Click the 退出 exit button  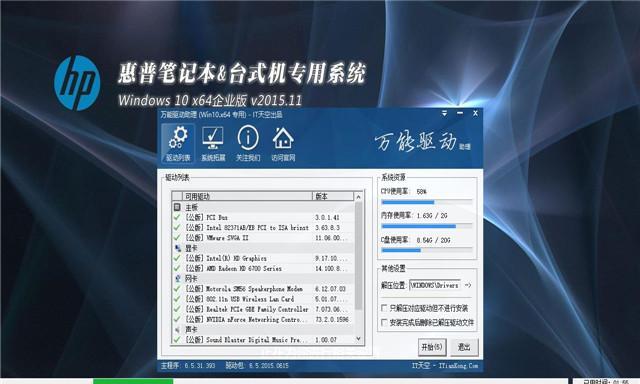pyautogui.click(x=464, y=347)
